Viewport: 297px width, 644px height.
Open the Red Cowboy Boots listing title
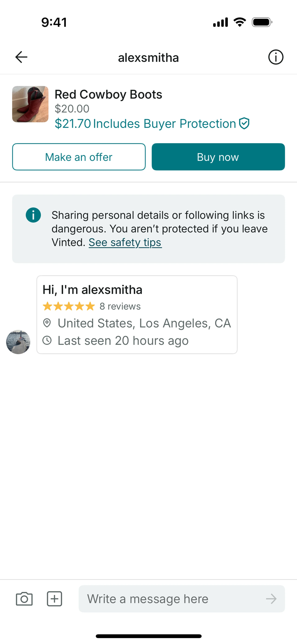pyautogui.click(x=108, y=95)
